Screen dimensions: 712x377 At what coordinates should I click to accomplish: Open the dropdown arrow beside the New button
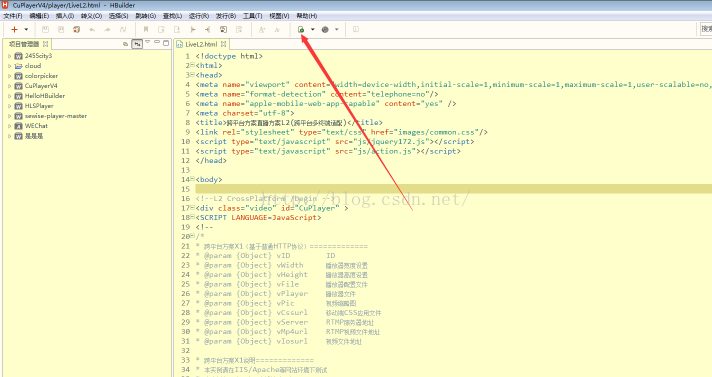pyautogui.click(x=26, y=30)
